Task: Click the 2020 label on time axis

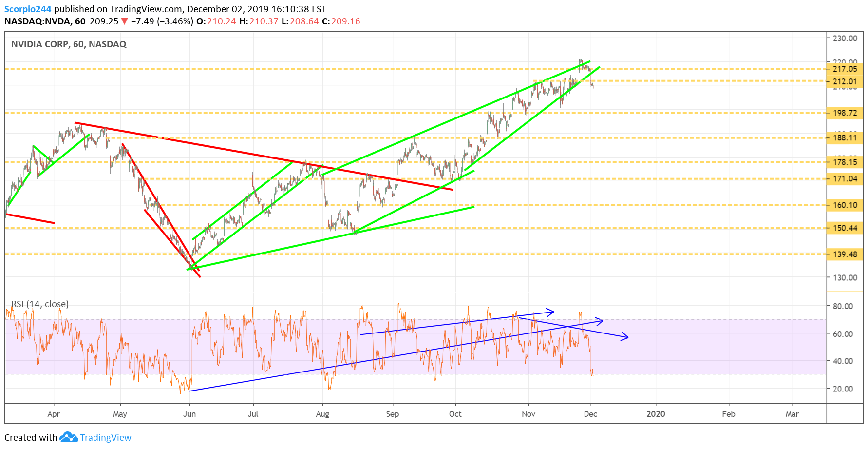Action: point(656,414)
